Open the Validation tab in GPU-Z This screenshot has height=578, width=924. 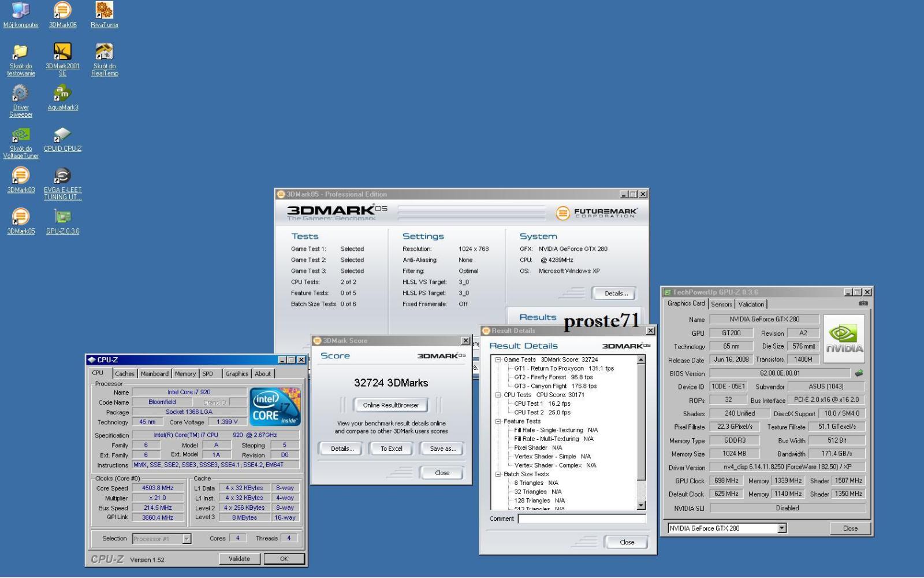[x=751, y=304]
